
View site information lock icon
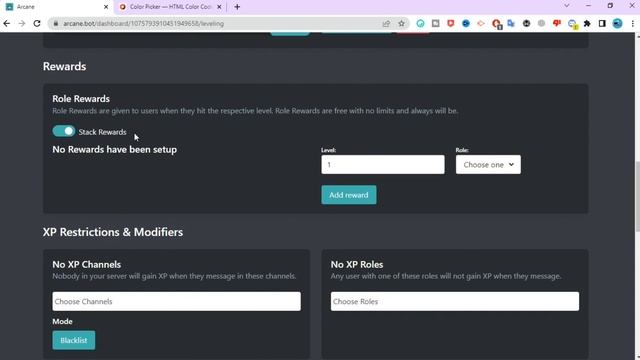(x=56, y=24)
